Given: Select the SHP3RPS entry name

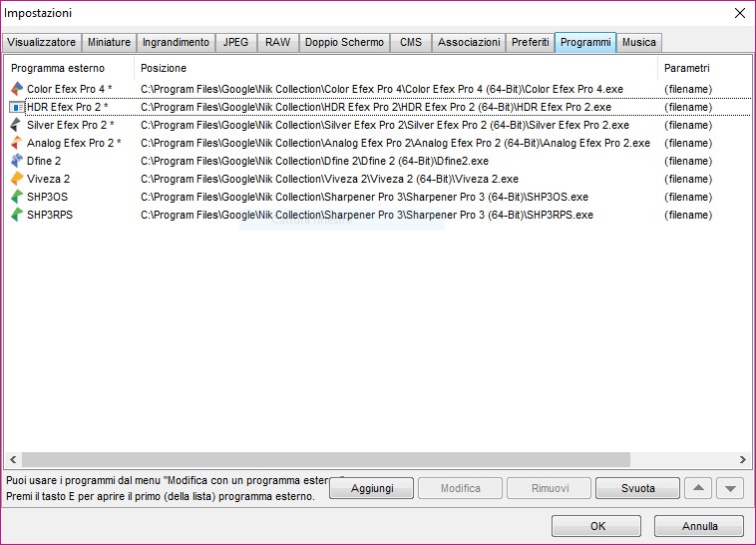Looking at the screenshot, I should 50,214.
